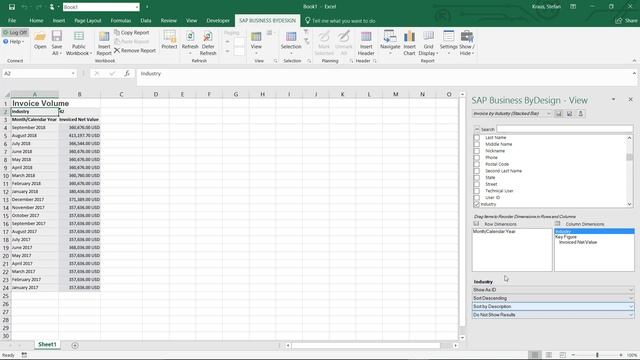Click Copy Report in the Workbook group
This screenshot has height=360, width=640.
[131, 32]
